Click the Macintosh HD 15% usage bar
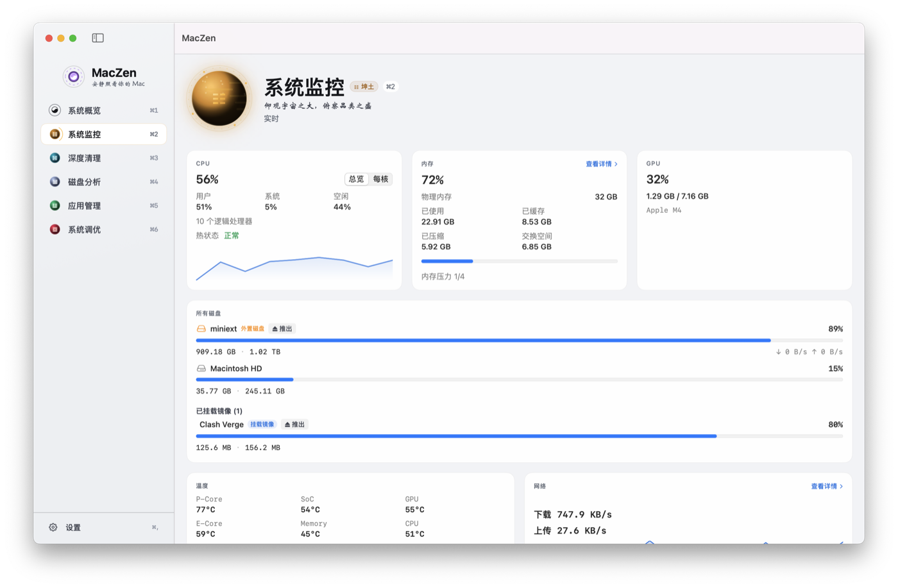Image resolution: width=898 pixels, height=588 pixels. tap(520, 380)
